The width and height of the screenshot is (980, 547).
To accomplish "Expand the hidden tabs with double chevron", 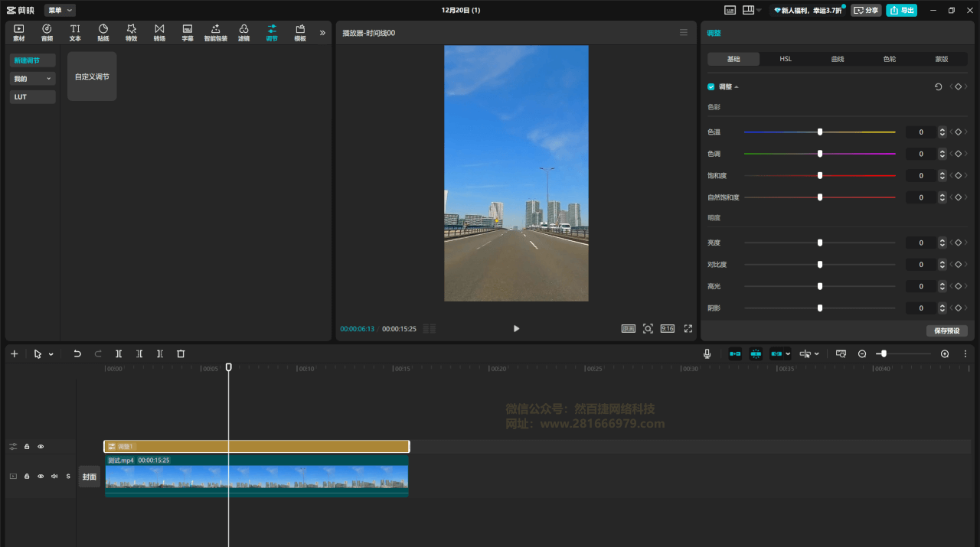I will 322,33.
